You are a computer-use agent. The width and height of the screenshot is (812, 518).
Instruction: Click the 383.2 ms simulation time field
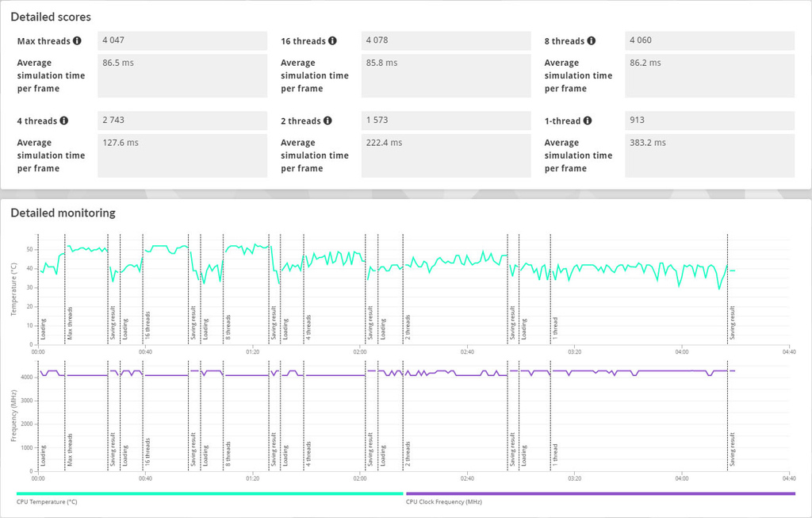(710, 155)
